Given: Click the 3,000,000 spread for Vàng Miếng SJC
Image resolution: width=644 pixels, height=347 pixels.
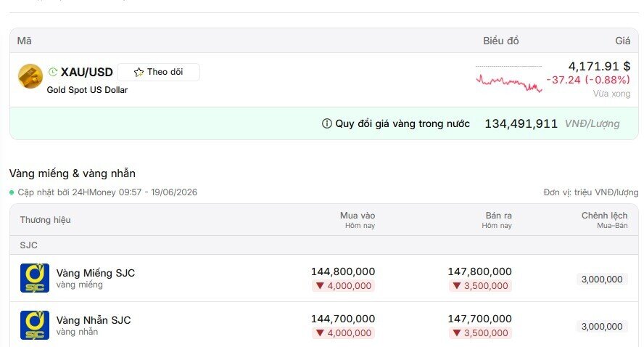Looking at the screenshot, I should click(x=602, y=279).
